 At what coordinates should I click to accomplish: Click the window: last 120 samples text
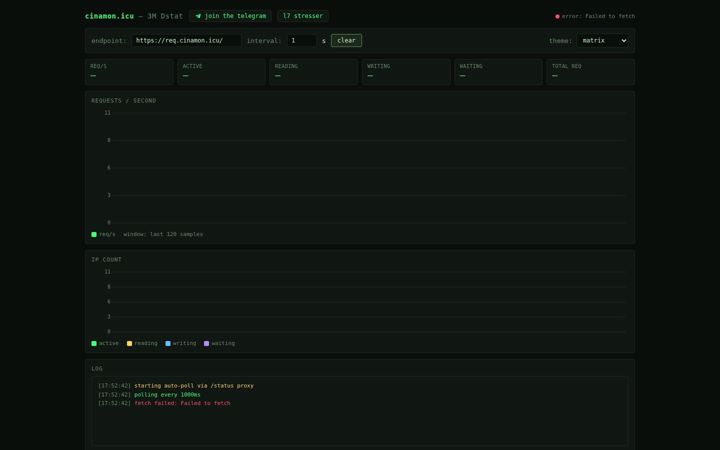click(x=163, y=234)
